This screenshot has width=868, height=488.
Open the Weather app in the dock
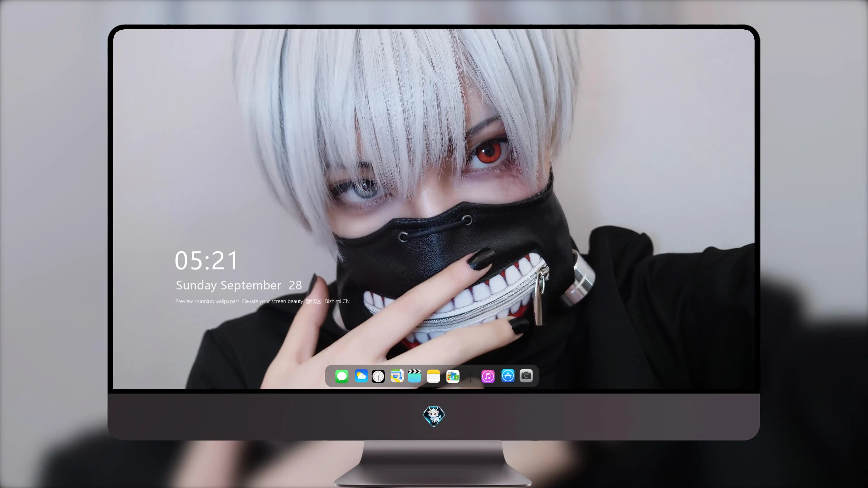click(361, 376)
